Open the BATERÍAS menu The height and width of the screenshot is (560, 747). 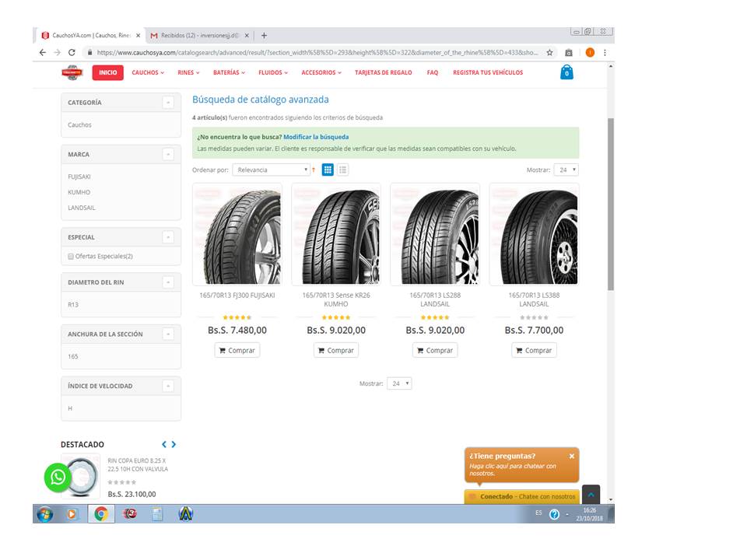point(229,72)
